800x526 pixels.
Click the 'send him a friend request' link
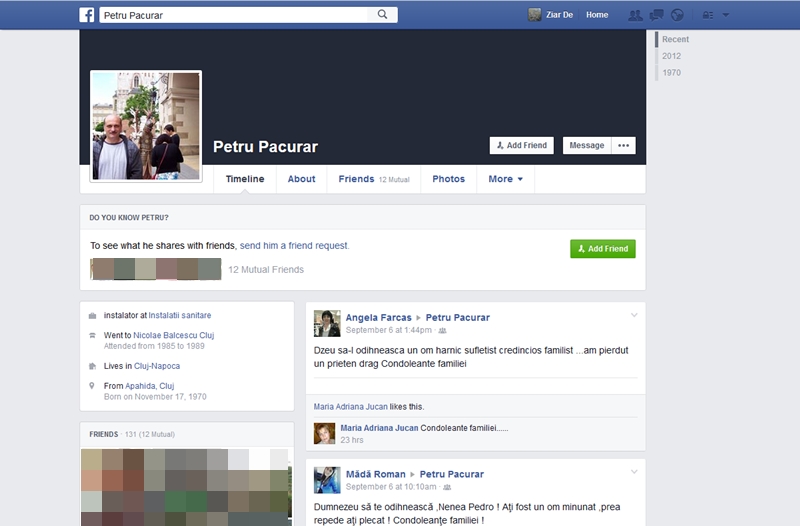[294, 245]
